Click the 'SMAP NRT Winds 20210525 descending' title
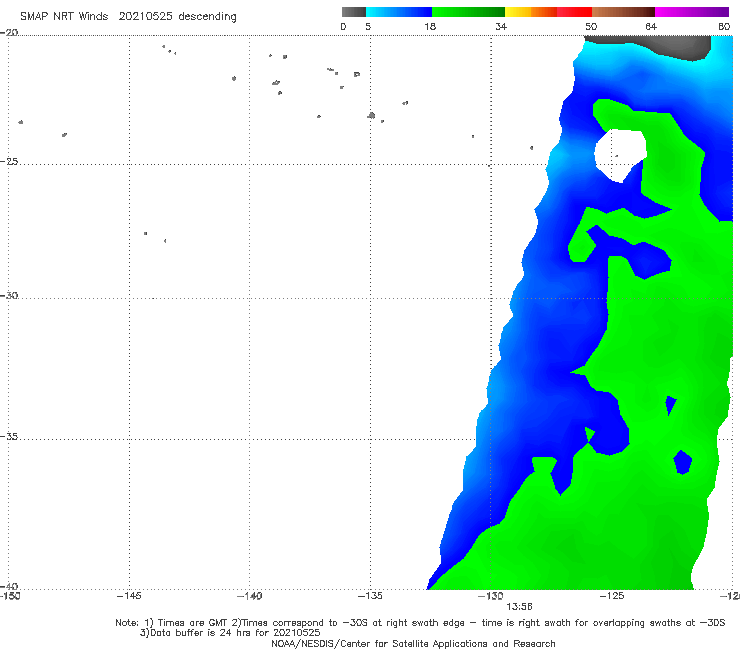This screenshot has width=740, height=650. [128, 17]
